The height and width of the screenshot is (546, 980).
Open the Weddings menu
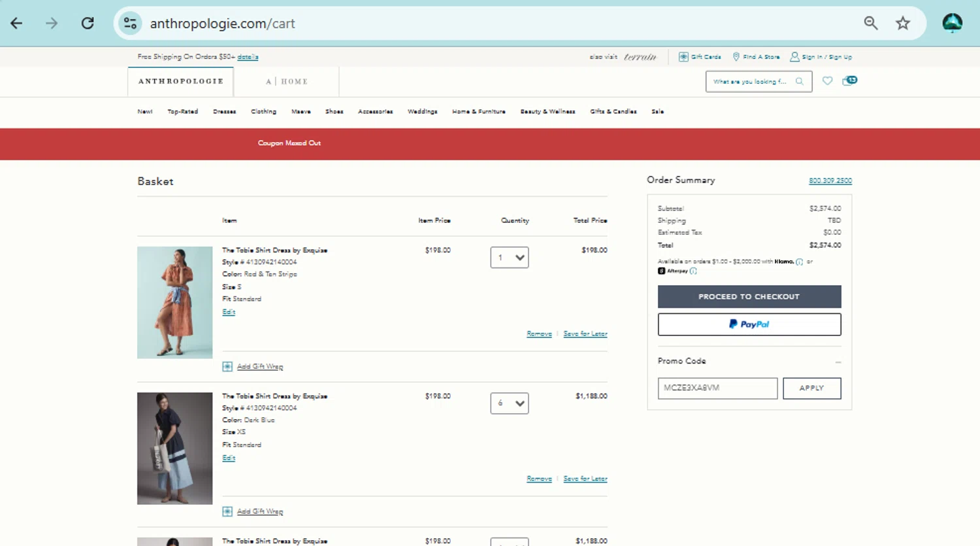pos(422,112)
